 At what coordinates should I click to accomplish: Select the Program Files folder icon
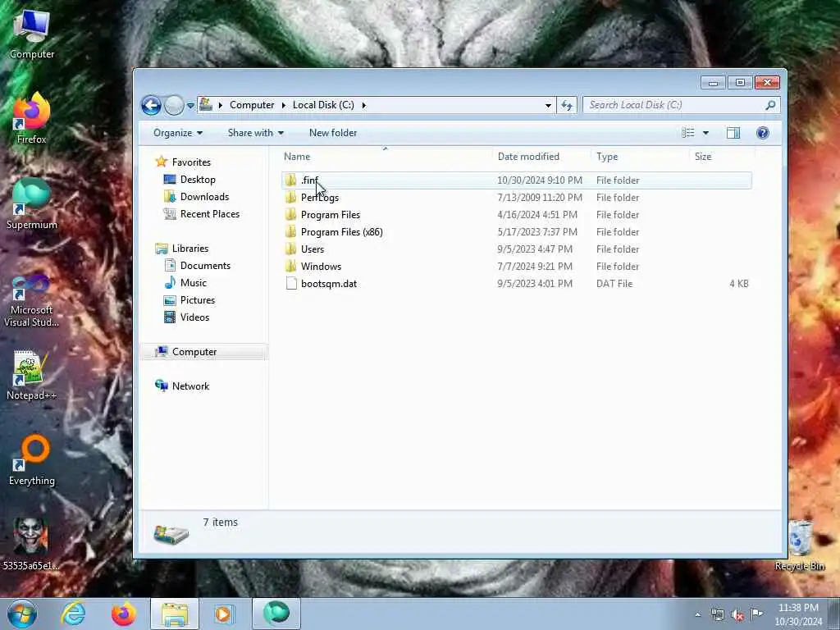tap(291, 214)
